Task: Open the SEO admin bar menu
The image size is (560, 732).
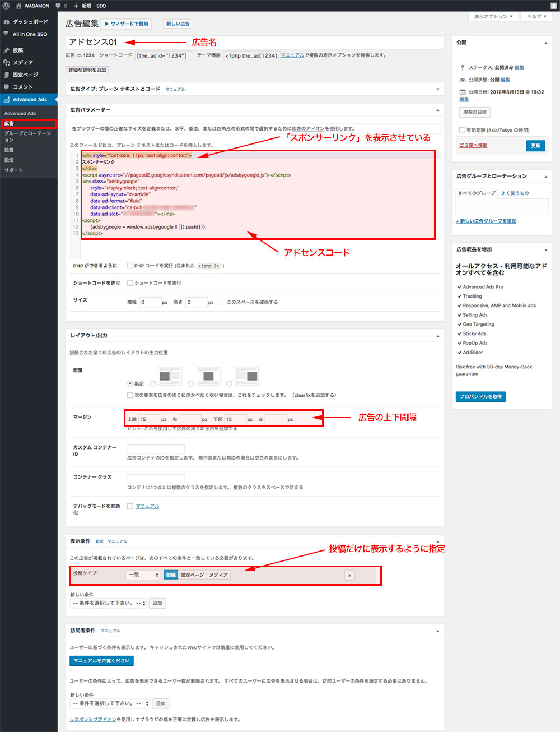Action: coord(101,6)
